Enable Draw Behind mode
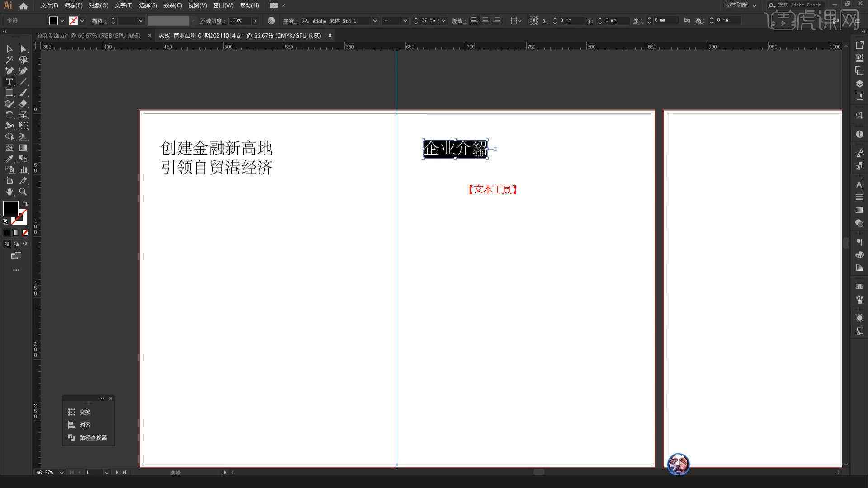 pyautogui.click(x=16, y=244)
